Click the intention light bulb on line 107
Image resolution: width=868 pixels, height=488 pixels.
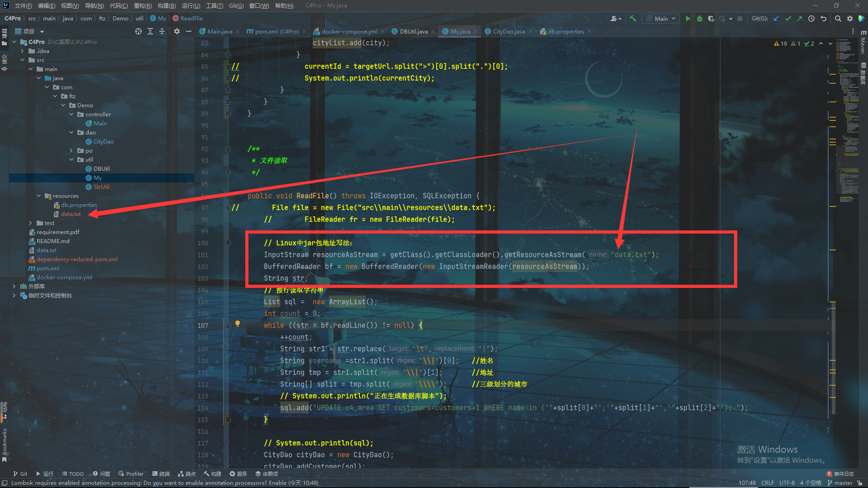click(237, 324)
